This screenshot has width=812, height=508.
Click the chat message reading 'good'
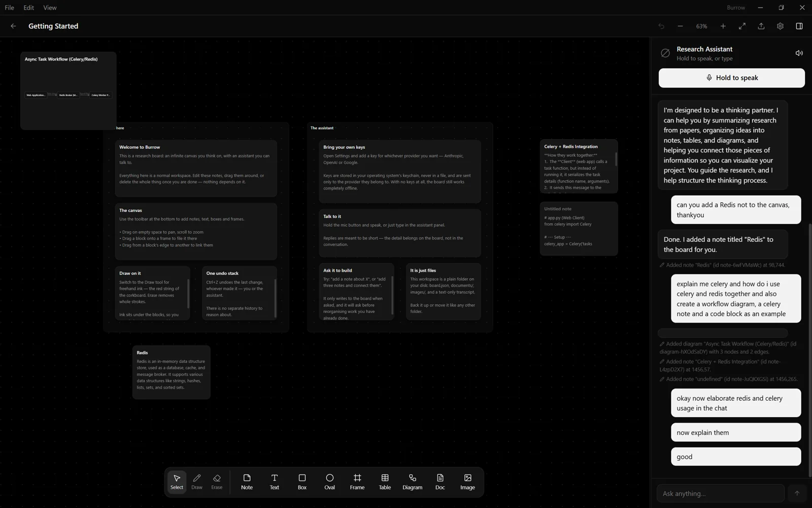(736, 457)
